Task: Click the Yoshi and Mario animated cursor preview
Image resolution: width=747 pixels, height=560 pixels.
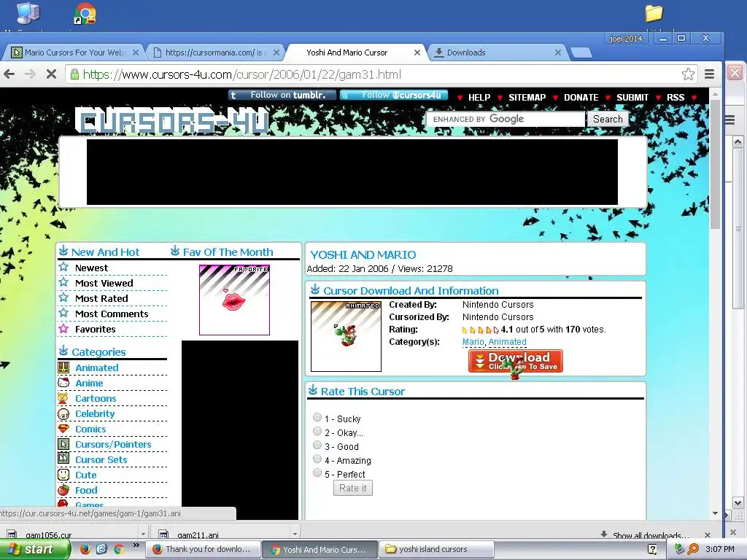Action: click(346, 336)
